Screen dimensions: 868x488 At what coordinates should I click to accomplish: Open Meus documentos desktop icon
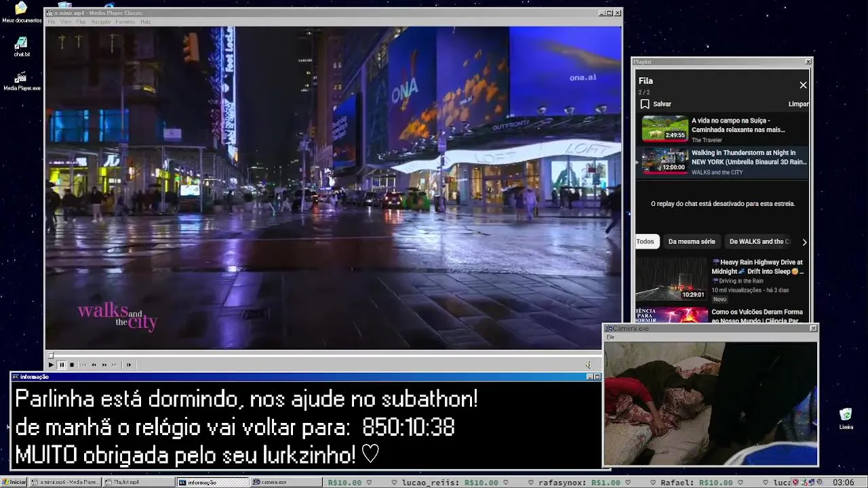click(x=22, y=12)
